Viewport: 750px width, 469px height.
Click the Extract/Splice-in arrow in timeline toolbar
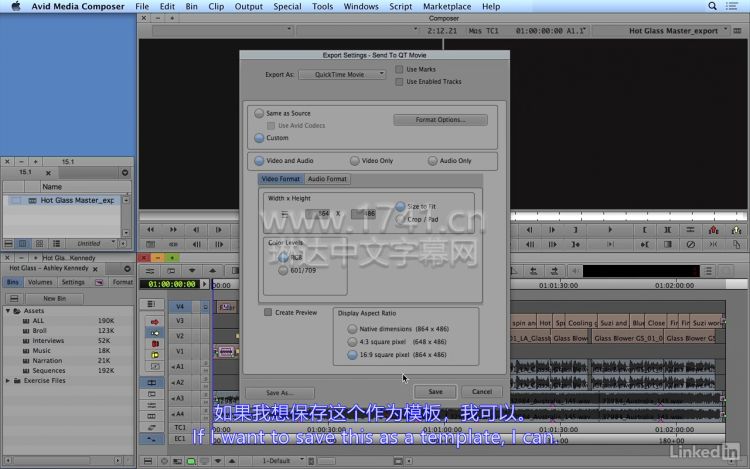(534, 271)
